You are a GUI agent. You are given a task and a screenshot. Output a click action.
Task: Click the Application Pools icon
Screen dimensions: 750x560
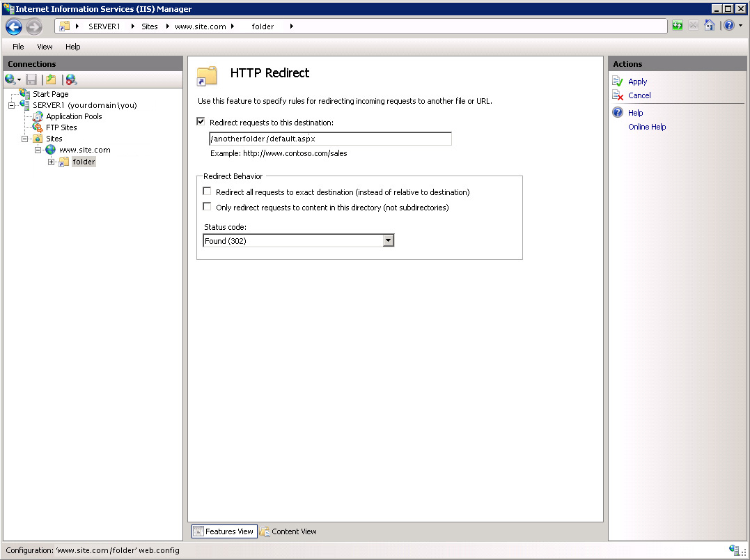pos(38,116)
